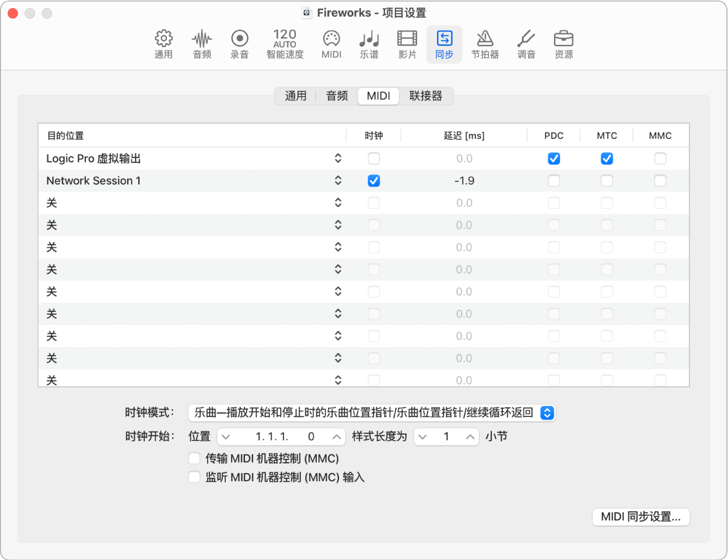Open the 通用 project settings icon

(x=163, y=44)
